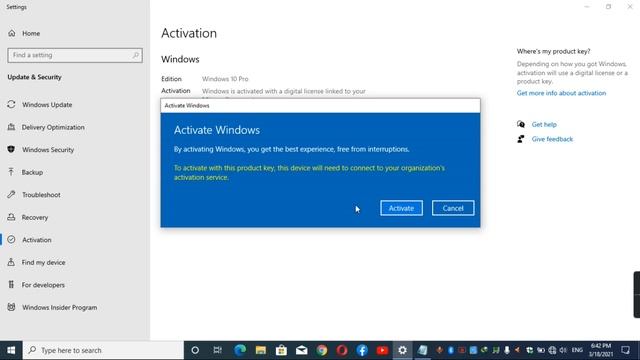Go to Settings Home

point(31,33)
